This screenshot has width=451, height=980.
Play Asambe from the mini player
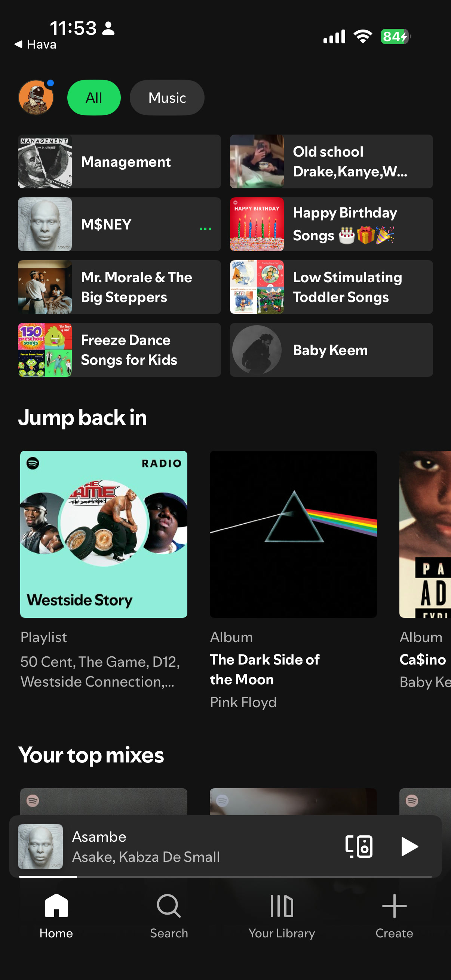click(409, 847)
